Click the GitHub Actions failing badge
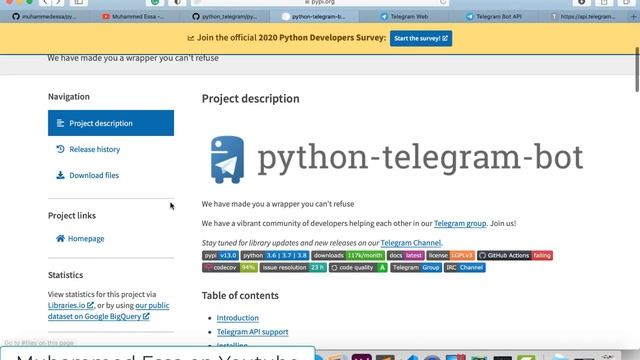 coord(515,256)
